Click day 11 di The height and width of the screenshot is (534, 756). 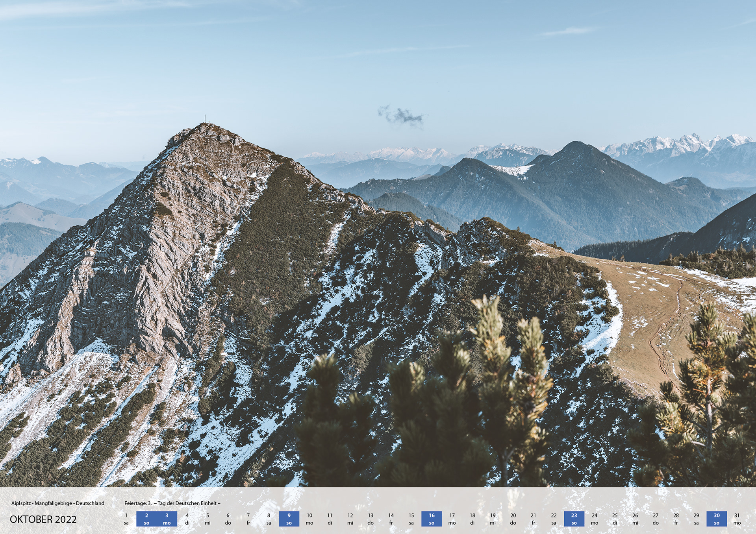330,519
